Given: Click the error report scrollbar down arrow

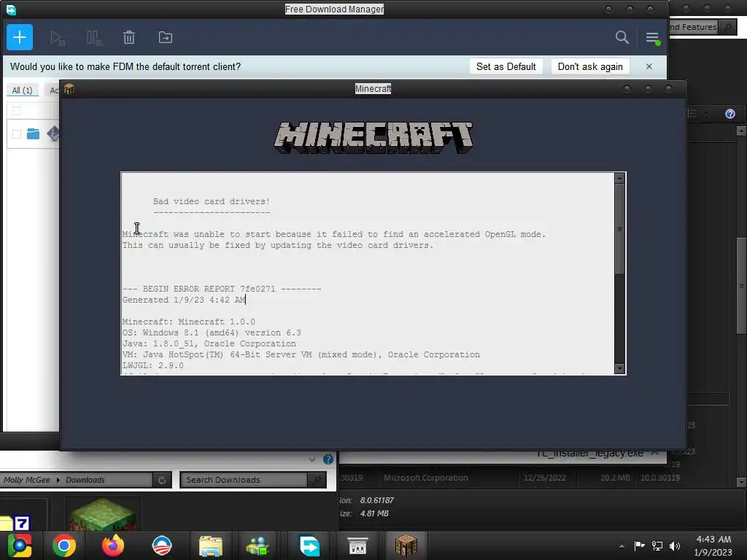Looking at the screenshot, I should click(619, 368).
